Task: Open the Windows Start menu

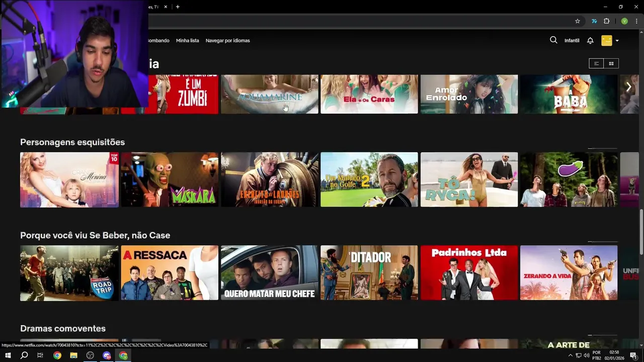Action: 8,355
